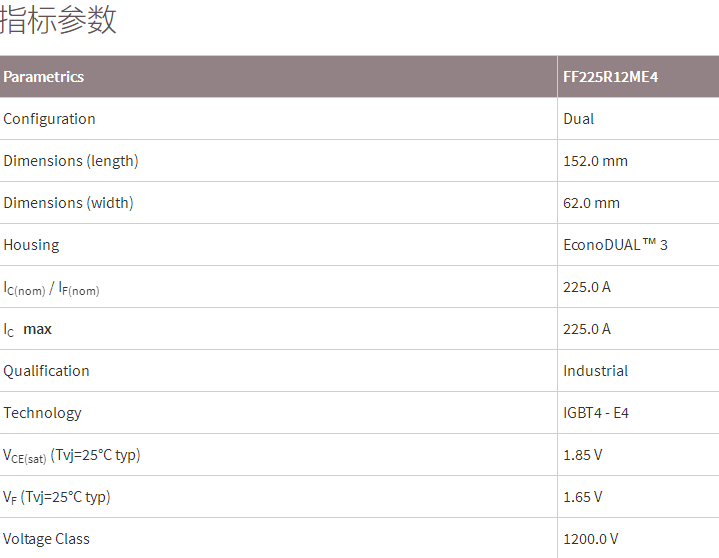
Task: Click the Housing row label
Action: (x=31, y=245)
